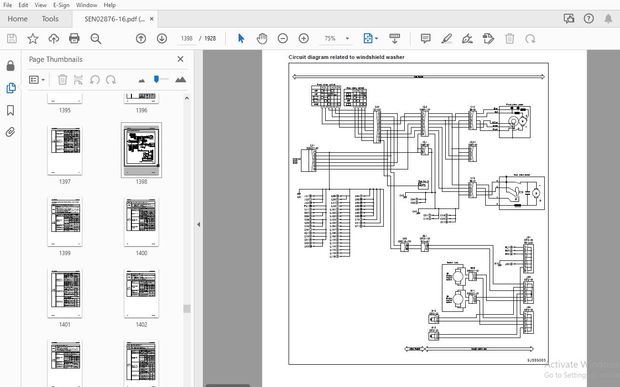
Task: Select page 1397 thumbnail
Action: pos(65,151)
